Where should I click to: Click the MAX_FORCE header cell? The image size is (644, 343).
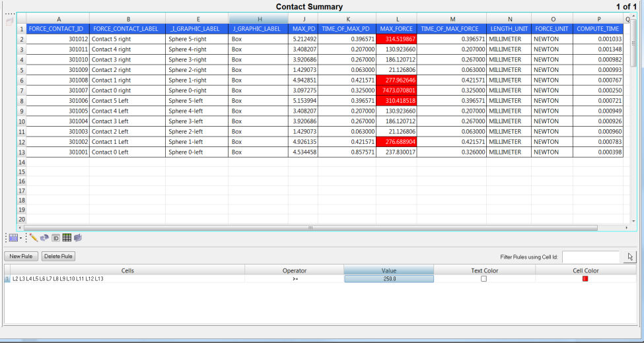tap(397, 29)
